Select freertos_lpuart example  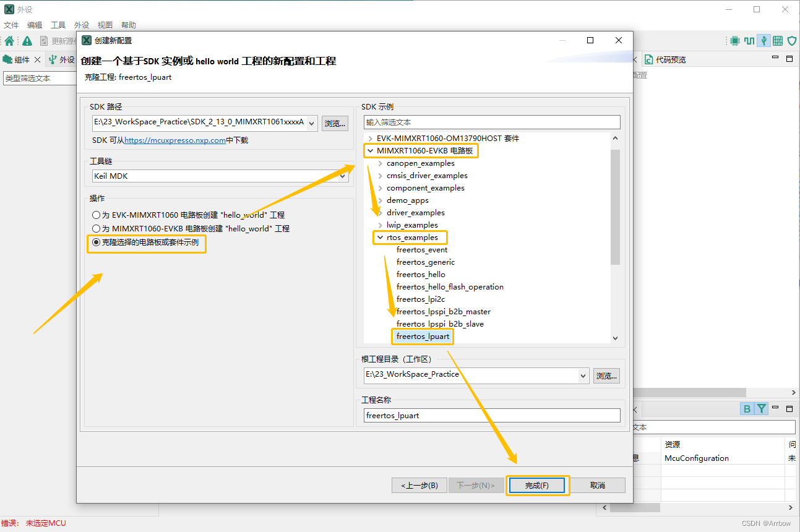coord(423,337)
